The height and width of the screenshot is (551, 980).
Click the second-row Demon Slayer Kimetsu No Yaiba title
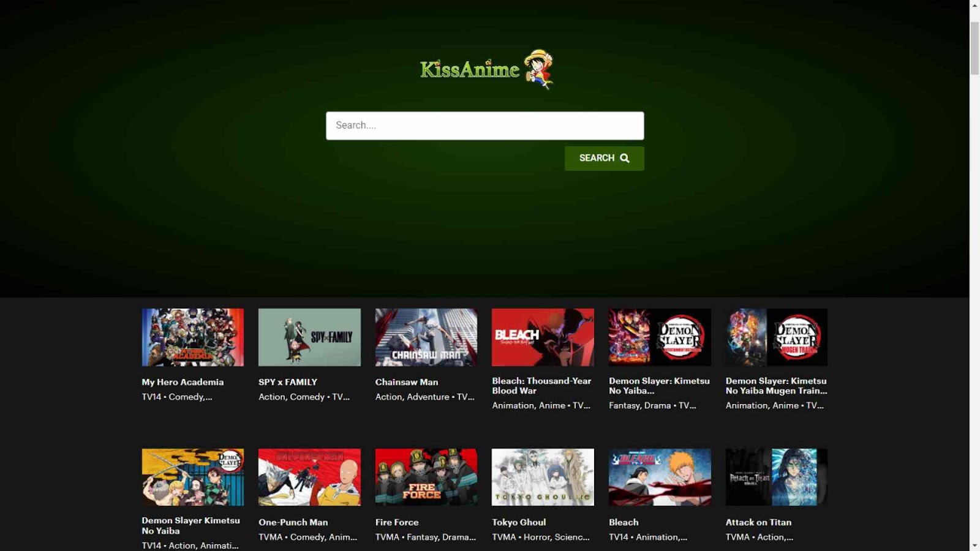pyautogui.click(x=191, y=526)
